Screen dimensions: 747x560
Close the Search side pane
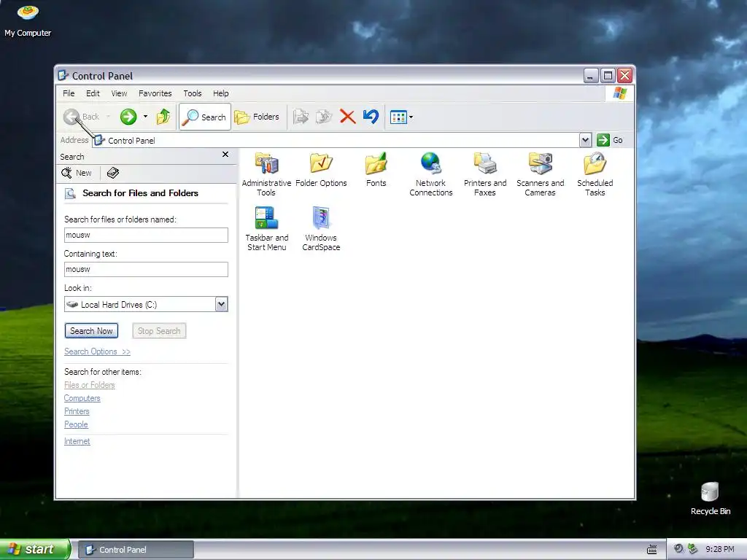[x=225, y=155]
